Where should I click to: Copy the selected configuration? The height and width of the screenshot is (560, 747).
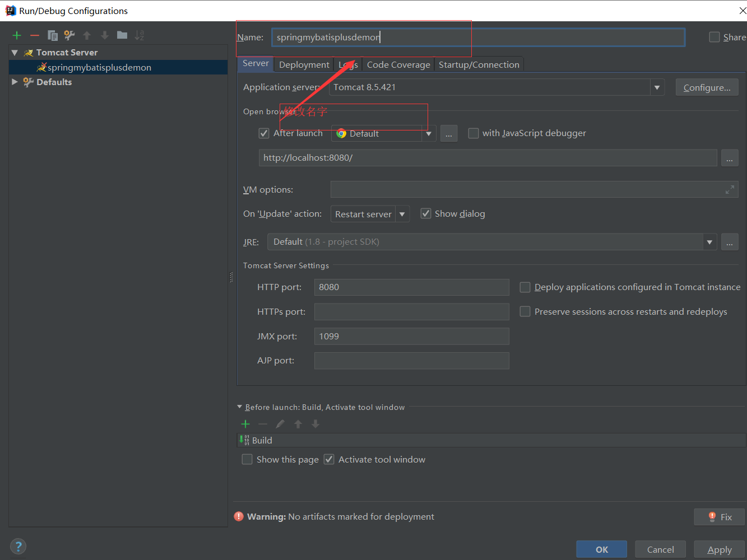coord(53,35)
